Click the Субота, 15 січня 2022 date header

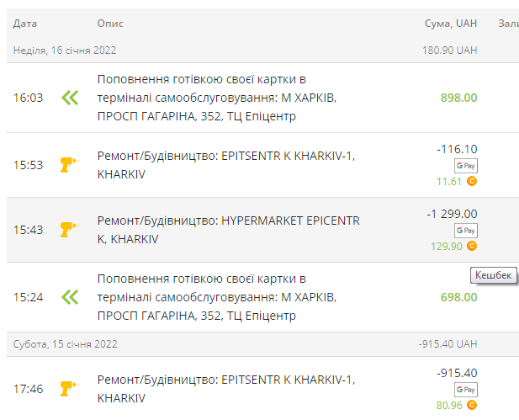click(66, 344)
